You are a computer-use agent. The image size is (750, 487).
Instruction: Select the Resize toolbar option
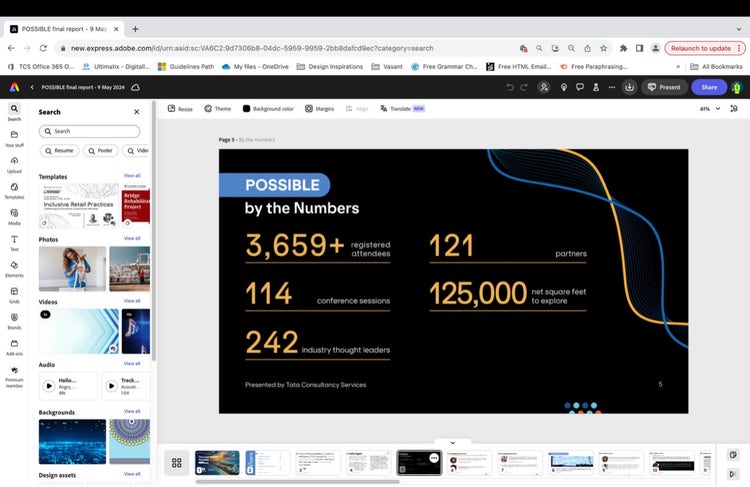pyautogui.click(x=180, y=108)
